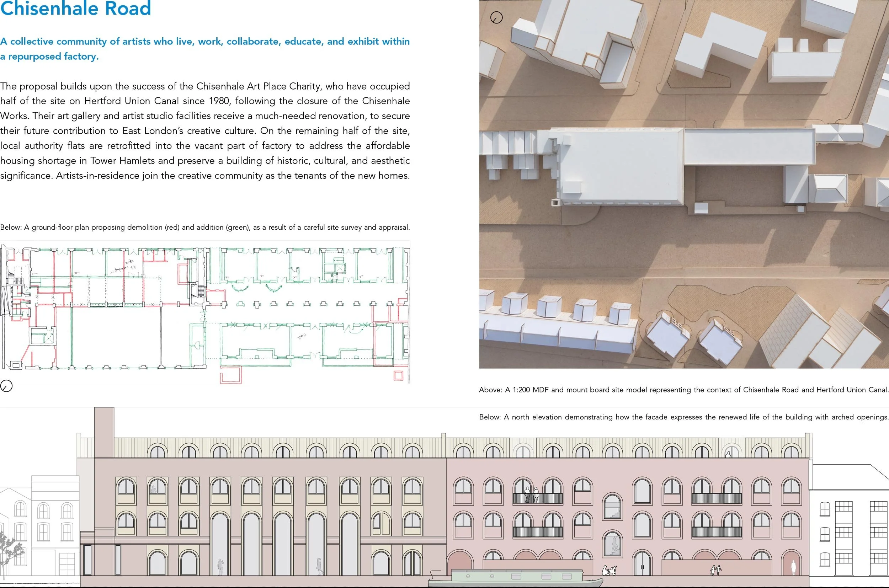Click the caption 'Below: A north elevation'

[x=683, y=417]
